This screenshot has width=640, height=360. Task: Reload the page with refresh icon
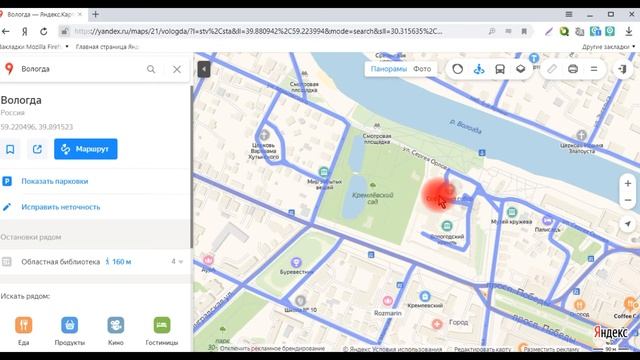(44, 31)
